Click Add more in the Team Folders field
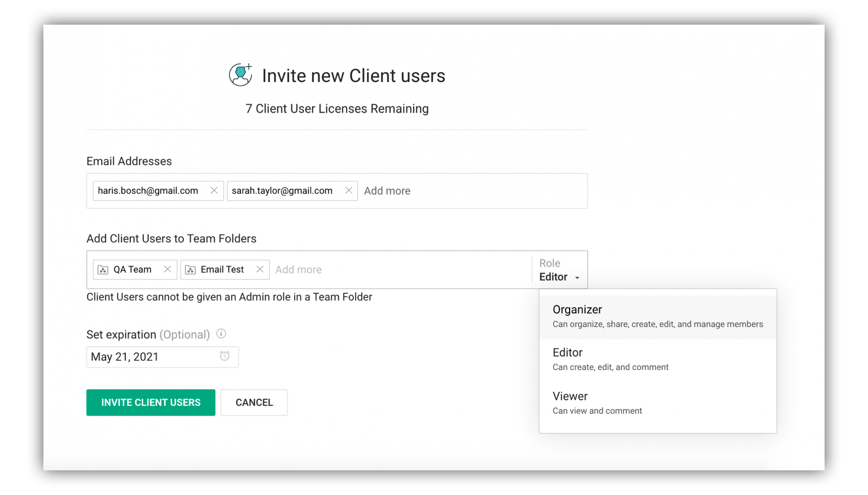This screenshot has width=868, height=495. 299,269
